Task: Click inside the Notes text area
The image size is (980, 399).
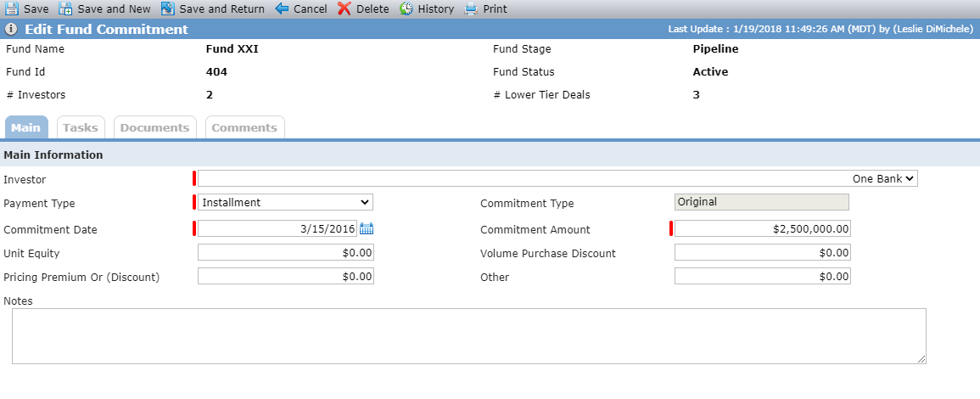Action: click(x=468, y=336)
